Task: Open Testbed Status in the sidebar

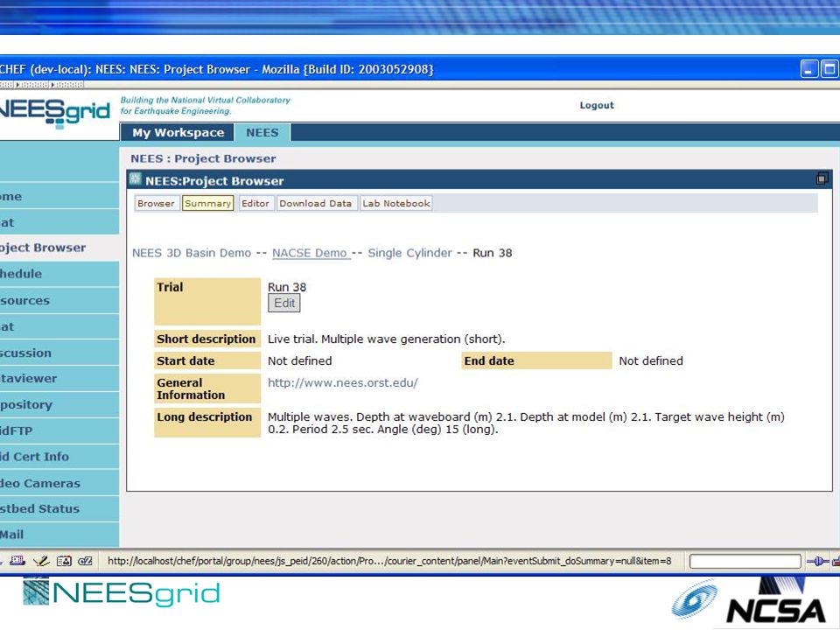Action: tap(59, 509)
